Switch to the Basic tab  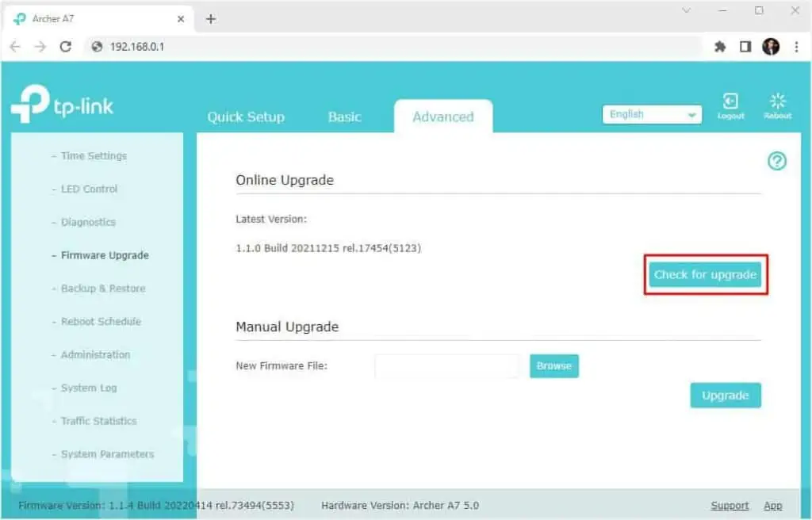(x=344, y=117)
